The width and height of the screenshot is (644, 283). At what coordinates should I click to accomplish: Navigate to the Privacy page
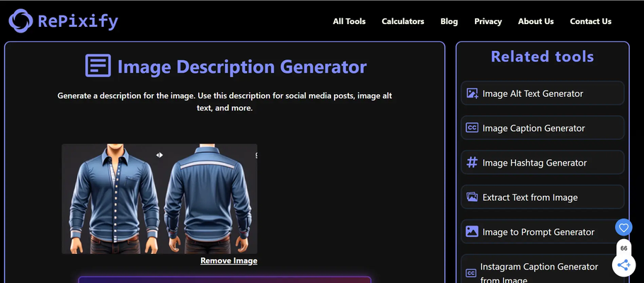coord(488,21)
